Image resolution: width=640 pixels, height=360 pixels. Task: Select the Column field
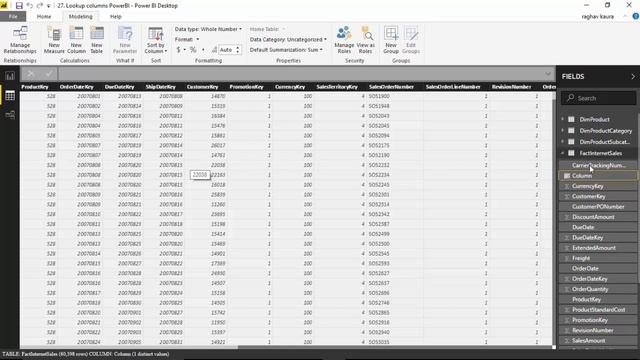coord(598,176)
